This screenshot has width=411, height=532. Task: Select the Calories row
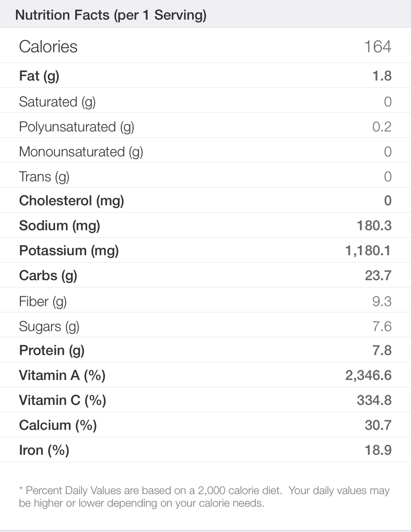pos(205,45)
